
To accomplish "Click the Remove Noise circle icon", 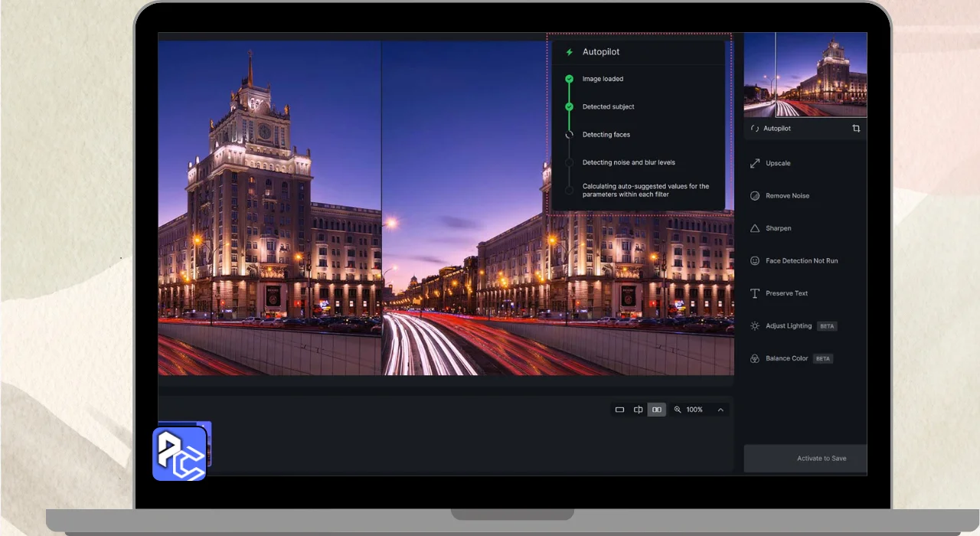I will [x=755, y=196].
